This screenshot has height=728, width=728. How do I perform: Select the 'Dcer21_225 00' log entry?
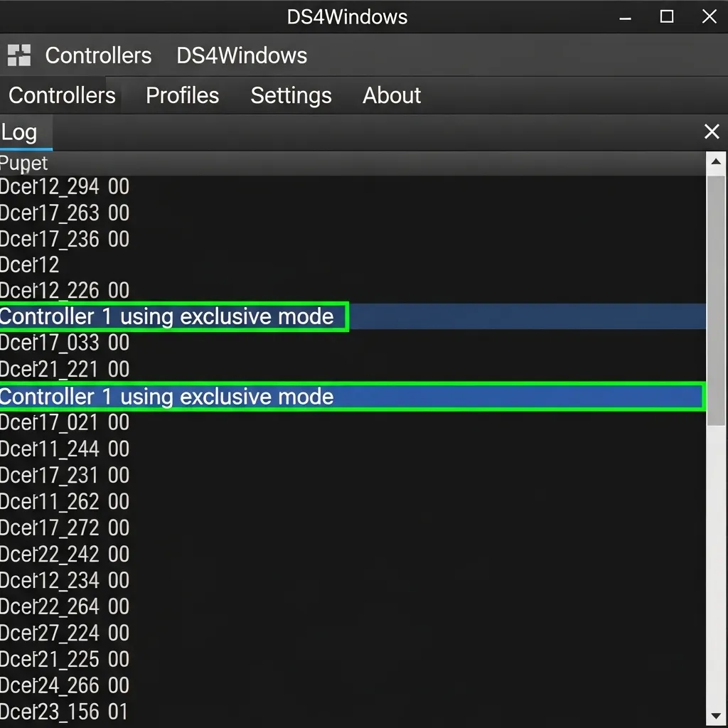coord(64,659)
